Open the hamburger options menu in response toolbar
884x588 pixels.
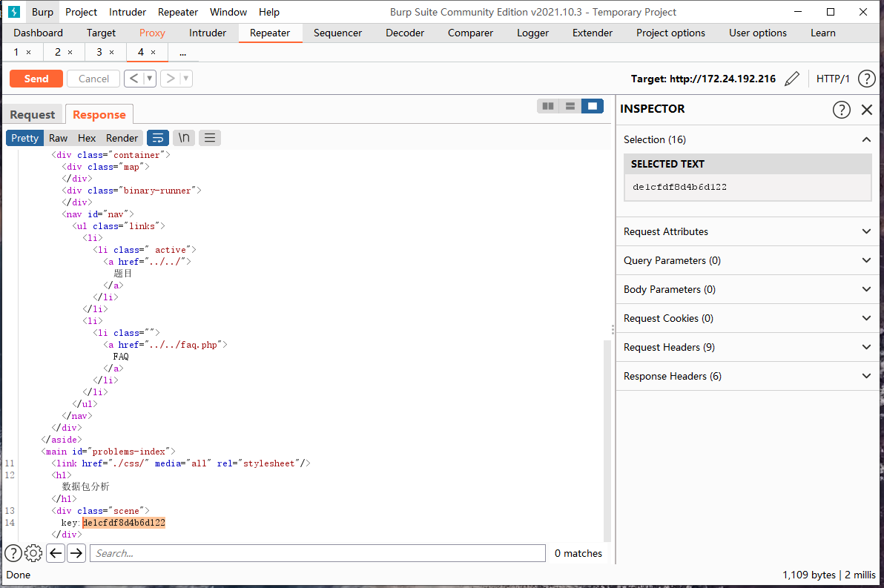point(210,138)
